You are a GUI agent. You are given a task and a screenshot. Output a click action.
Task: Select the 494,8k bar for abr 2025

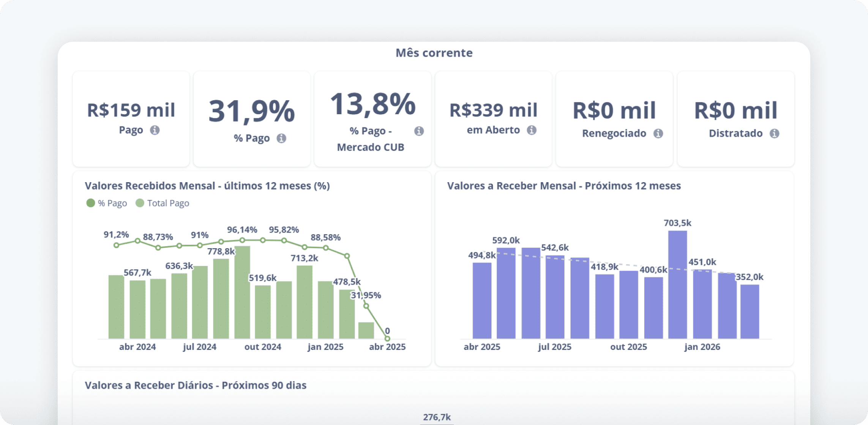click(x=482, y=301)
